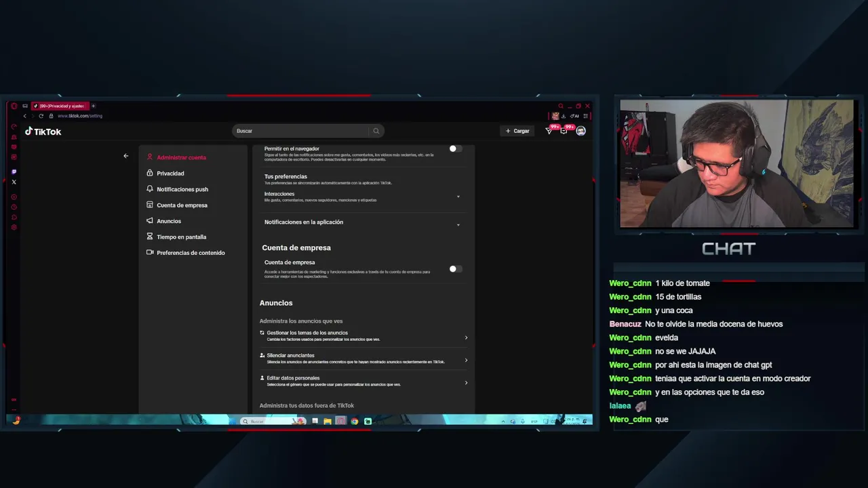Click chat message '1 kilo de tomate'
The width and height of the screenshot is (868, 488).
(x=682, y=283)
